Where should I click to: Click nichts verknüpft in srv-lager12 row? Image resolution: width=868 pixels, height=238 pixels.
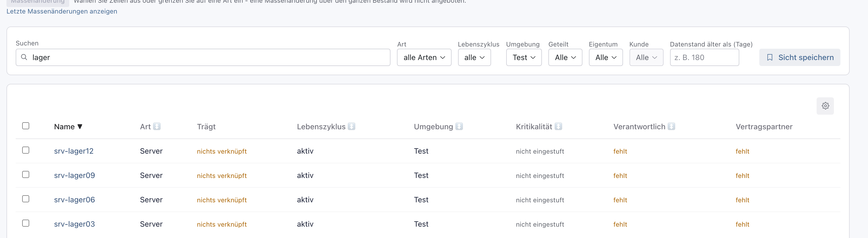pos(222,151)
